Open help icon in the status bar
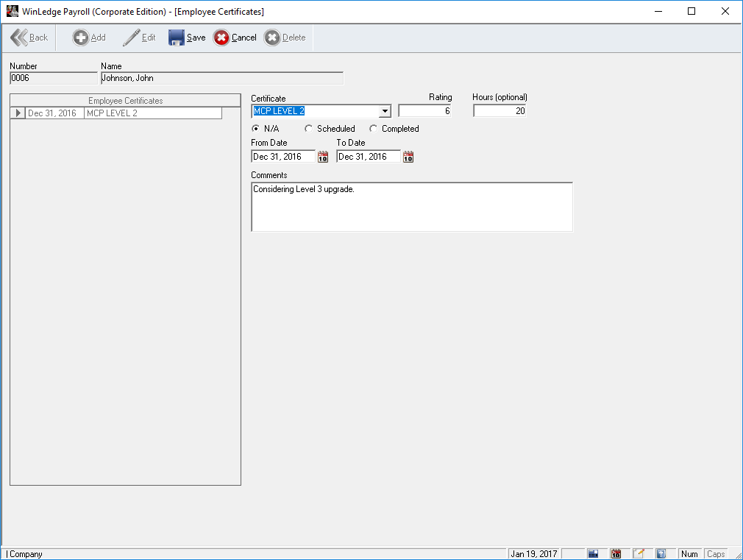The width and height of the screenshot is (743, 560). pos(661,553)
